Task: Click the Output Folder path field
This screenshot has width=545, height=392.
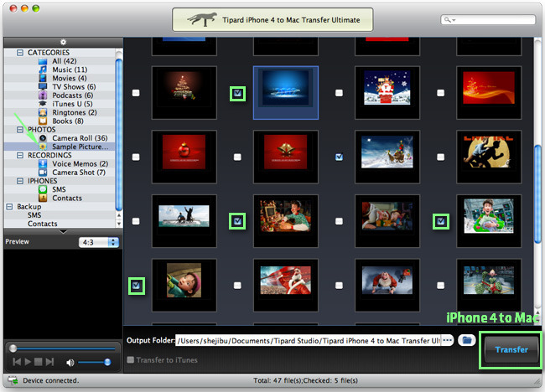Action: [308, 341]
